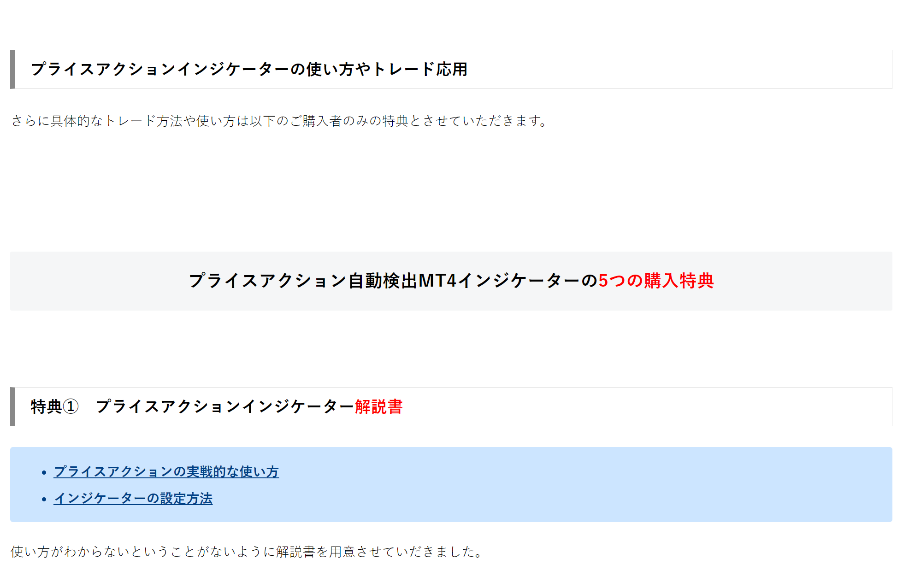Click the gray bar left of the トレード応用 heading
909x588 pixels.
[x=12, y=70]
